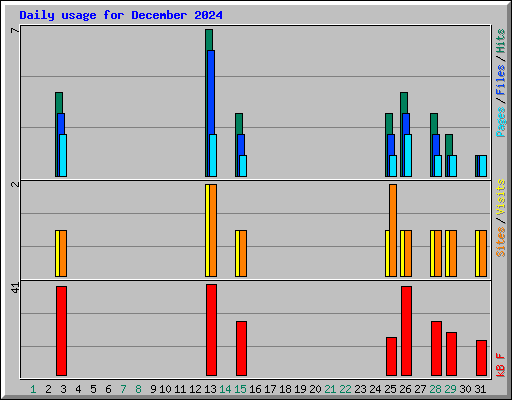Image resolution: width=512 pixels, height=400 pixels.
Task: Select day label 29 on the axis
Action: coord(451,389)
